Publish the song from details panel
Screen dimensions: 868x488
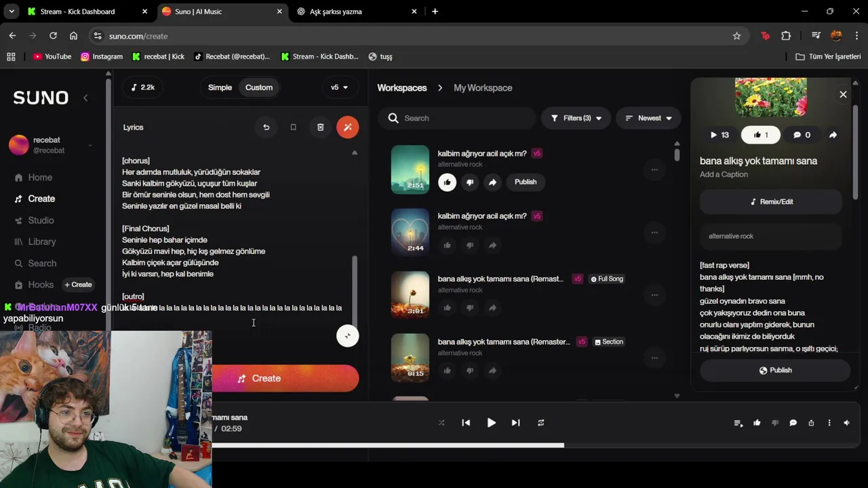click(x=775, y=370)
